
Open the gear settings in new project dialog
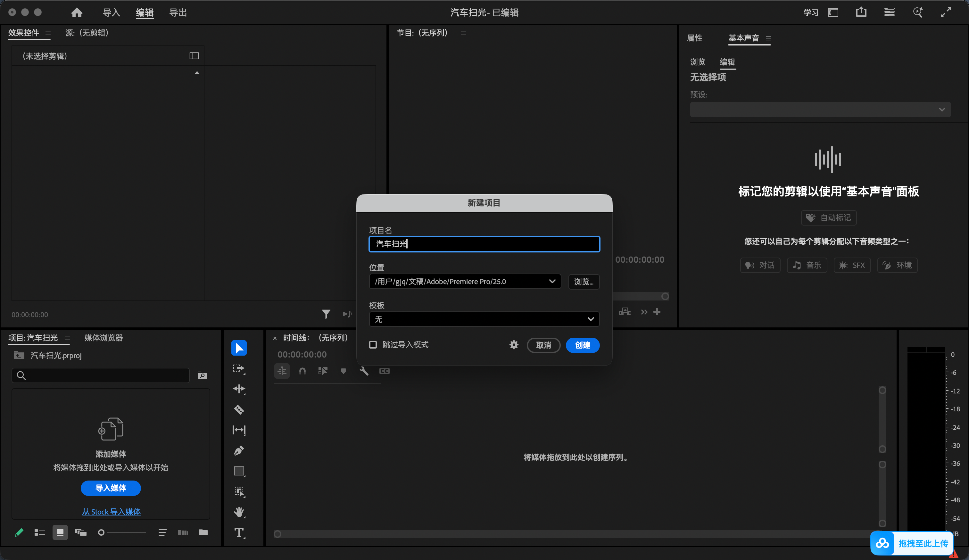pyautogui.click(x=514, y=345)
